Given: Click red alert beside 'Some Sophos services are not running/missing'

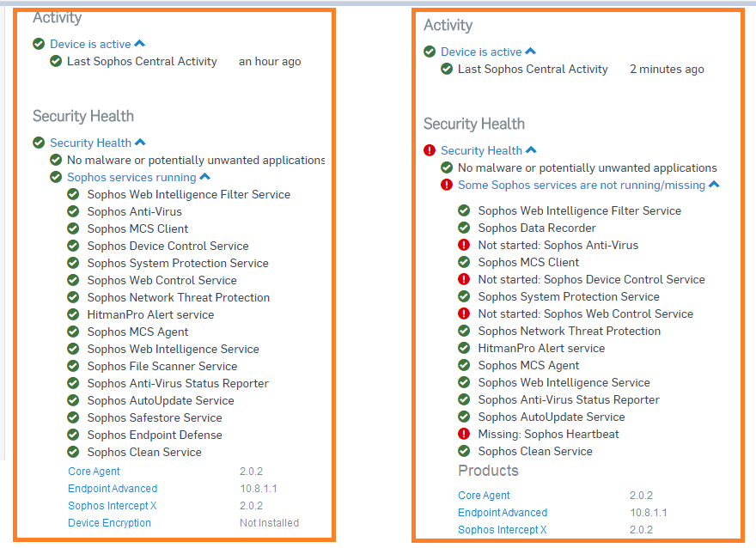Looking at the screenshot, I should pos(447,185).
